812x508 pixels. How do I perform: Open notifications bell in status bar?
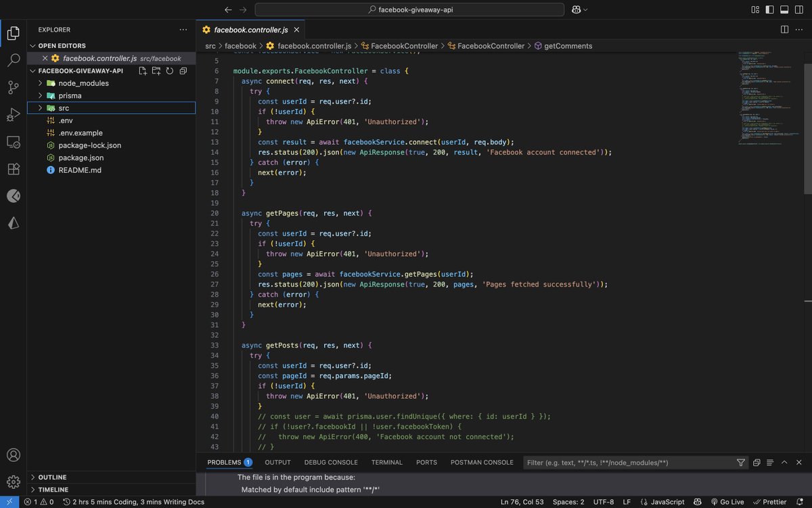[x=799, y=502]
